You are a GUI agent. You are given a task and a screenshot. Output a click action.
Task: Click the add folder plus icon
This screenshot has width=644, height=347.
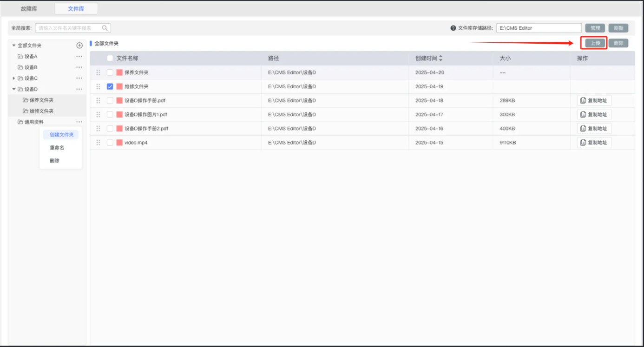click(79, 46)
